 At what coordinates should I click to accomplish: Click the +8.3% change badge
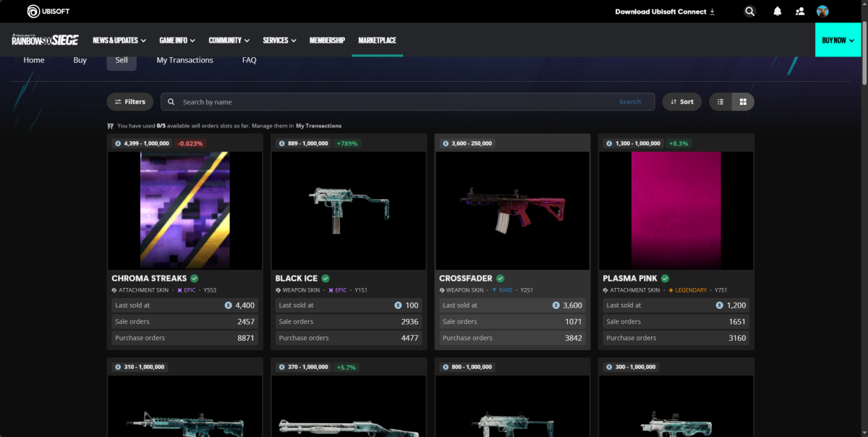coord(678,143)
